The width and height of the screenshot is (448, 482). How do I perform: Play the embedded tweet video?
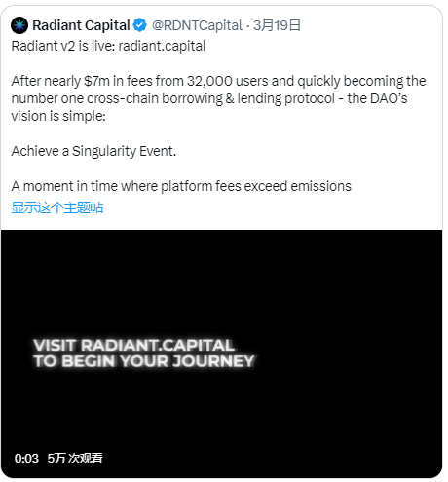click(x=221, y=353)
